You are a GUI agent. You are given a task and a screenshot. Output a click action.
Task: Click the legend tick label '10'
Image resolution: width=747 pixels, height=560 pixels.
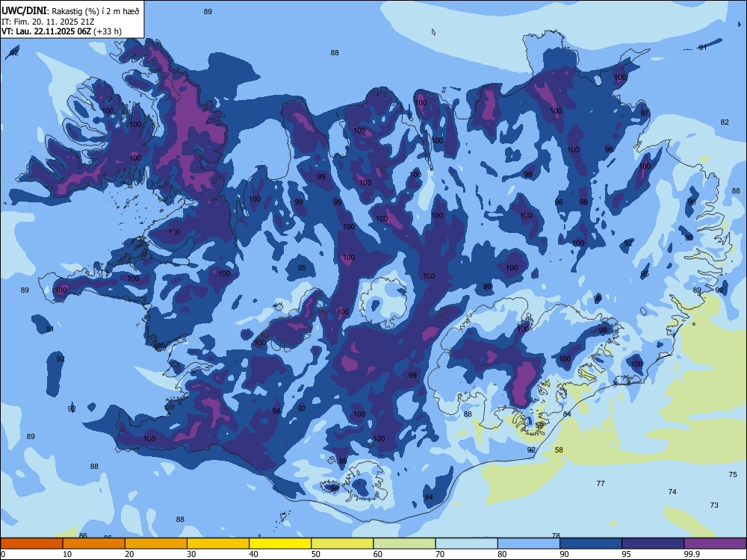[x=67, y=554]
